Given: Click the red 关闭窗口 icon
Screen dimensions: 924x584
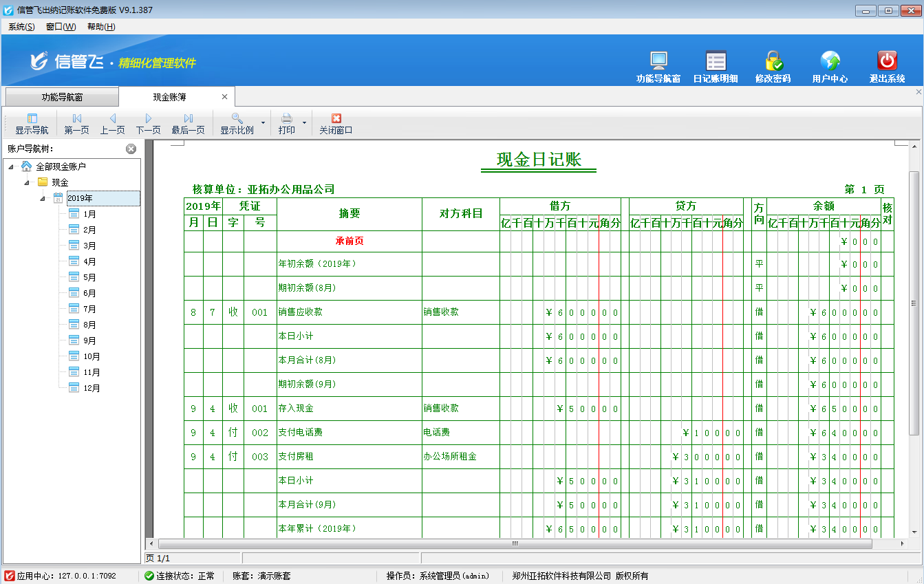Looking at the screenshot, I should (336, 122).
